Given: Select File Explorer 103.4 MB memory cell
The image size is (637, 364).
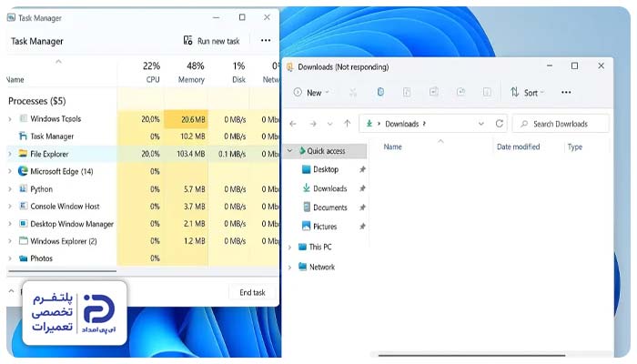Looking at the screenshot, I should tap(187, 154).
